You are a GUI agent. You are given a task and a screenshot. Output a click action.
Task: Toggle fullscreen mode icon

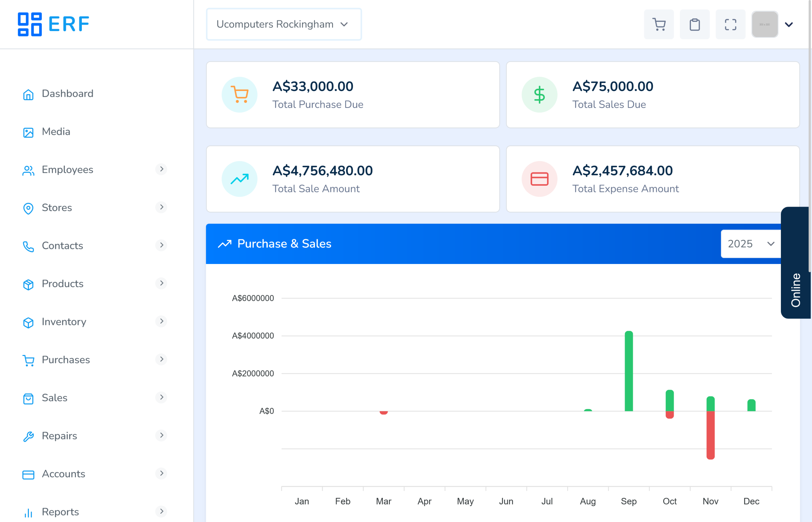730,24
